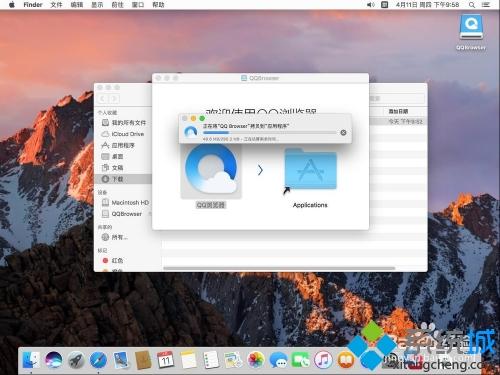
Task: Click the date and time in menu bar
Action: (427, 5)
